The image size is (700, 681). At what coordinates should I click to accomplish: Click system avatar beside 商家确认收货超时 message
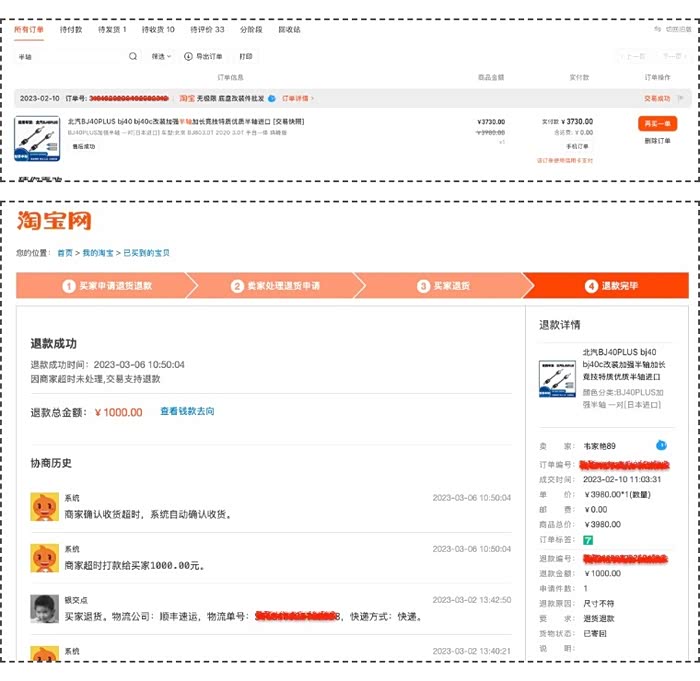[x=44, y=506]
